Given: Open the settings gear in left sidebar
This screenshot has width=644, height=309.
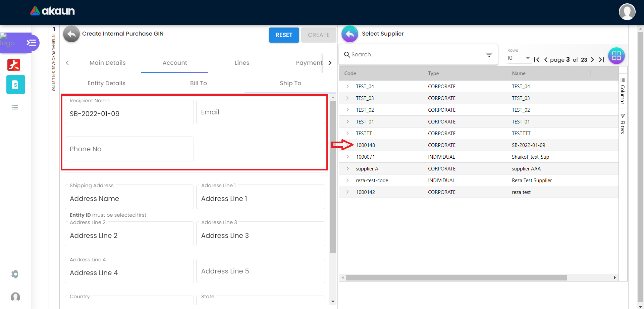Looking at the screenshot, I should pos(15,274).
